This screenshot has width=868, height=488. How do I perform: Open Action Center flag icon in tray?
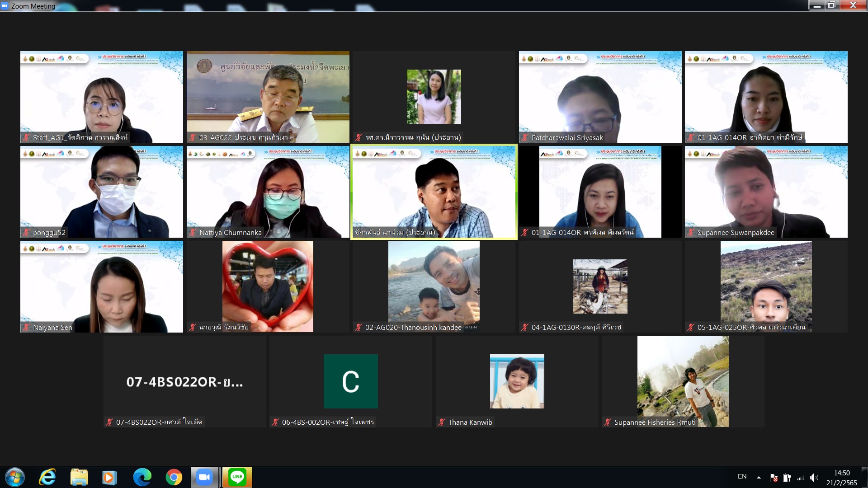(x=773, y=478)
